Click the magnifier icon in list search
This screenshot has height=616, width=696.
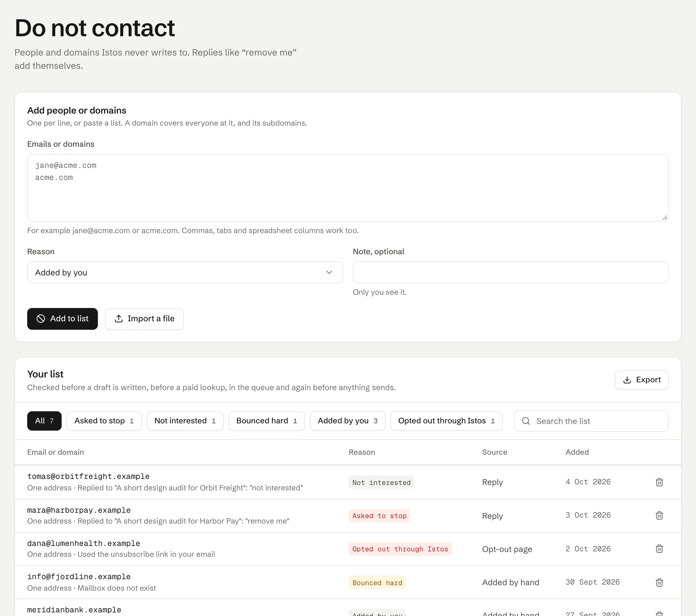pyautogui.click(x=526, y=421)
